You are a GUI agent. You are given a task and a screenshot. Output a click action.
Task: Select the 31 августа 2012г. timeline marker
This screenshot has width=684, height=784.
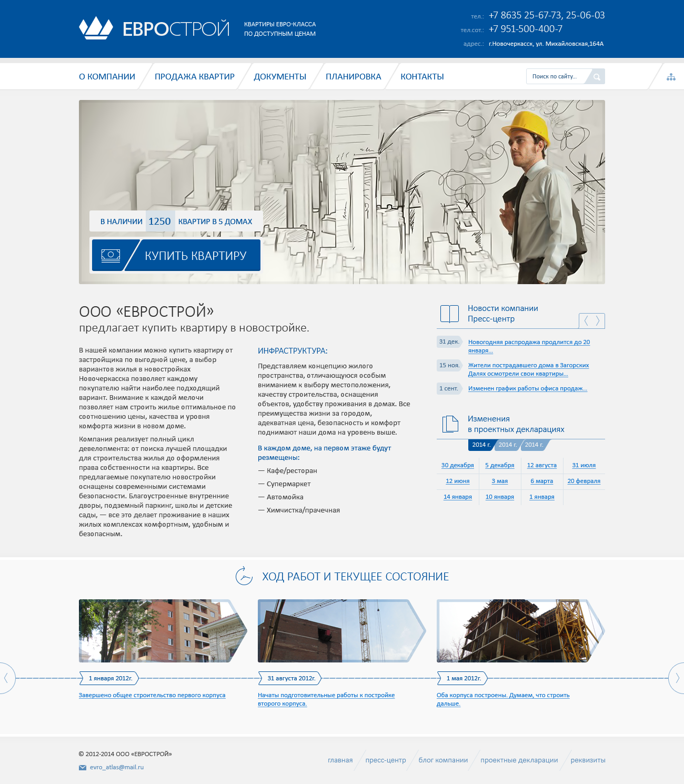click(291, 678)
